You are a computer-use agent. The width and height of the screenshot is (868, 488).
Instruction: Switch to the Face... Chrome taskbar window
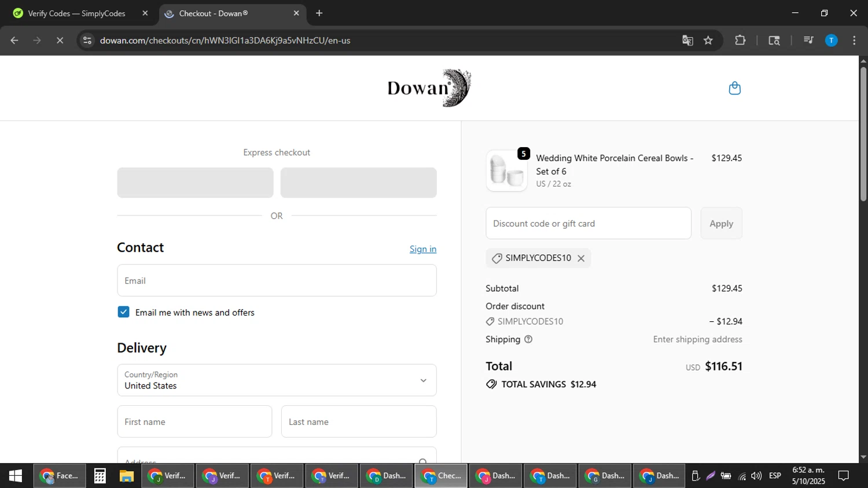pos(60,476)
